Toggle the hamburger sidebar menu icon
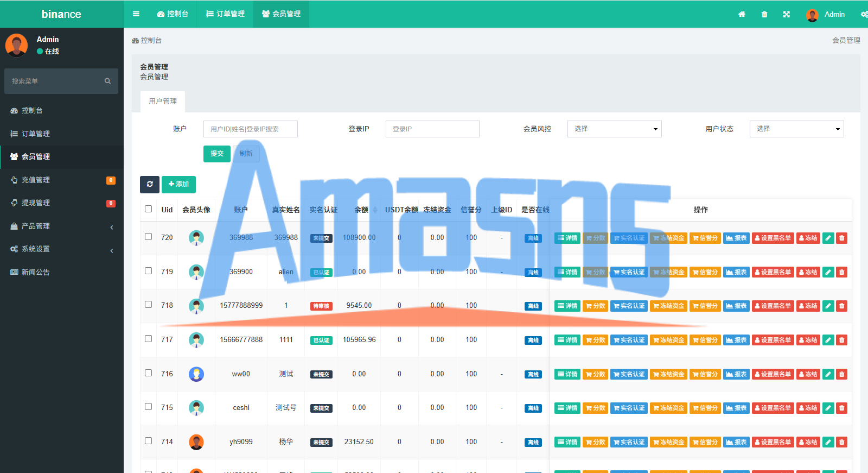The height and width of the screenshot is (473, 868). click(x=136, y=14)
